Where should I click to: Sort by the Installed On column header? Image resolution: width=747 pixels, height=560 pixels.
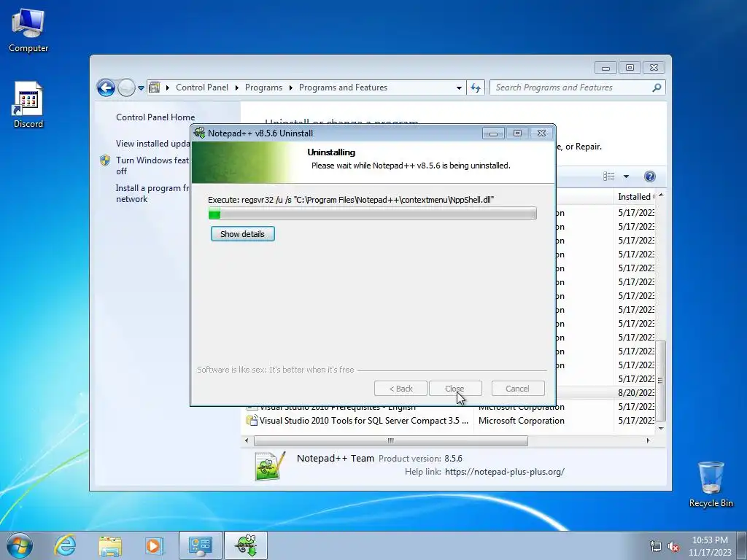tap(635, 197)
